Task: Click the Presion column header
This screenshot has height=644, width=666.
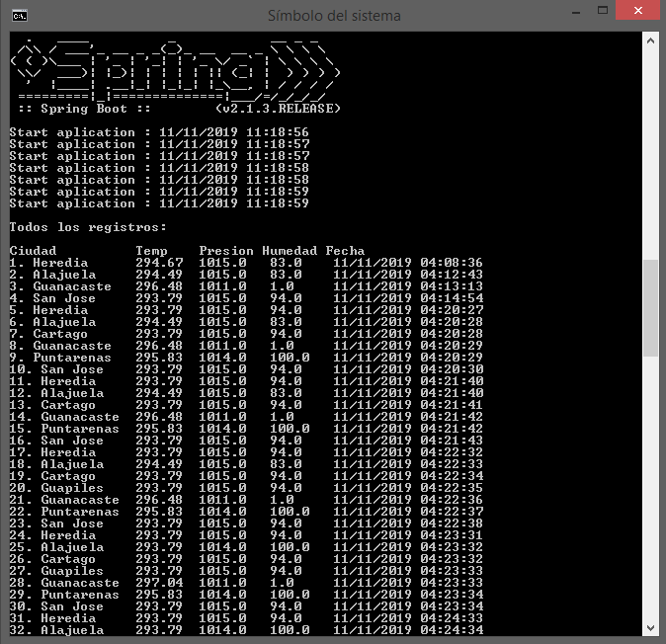Action: click(x=226, y=251)
